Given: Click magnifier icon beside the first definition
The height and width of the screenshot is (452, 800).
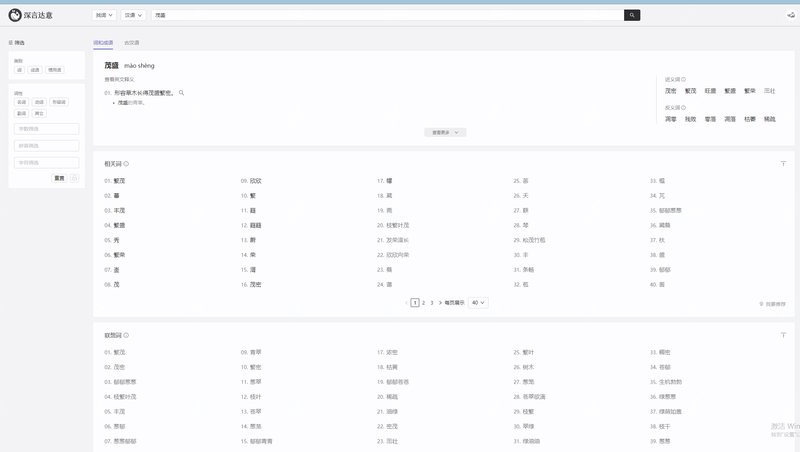Looking at the screenshot, I should (181, 93).
